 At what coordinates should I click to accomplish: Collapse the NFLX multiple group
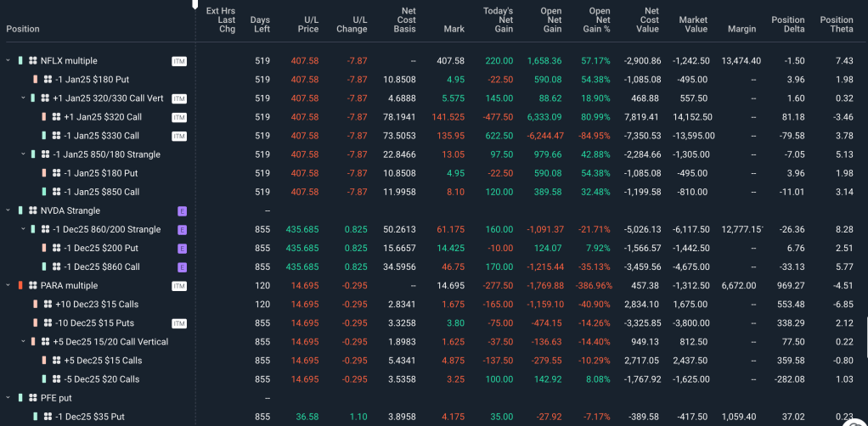8,61
